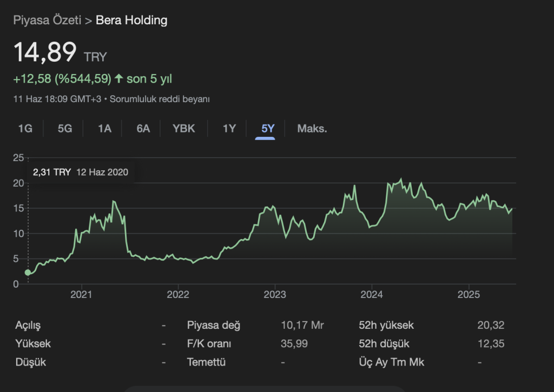Click the F/K oranı value 35,99

pos(294,344)
